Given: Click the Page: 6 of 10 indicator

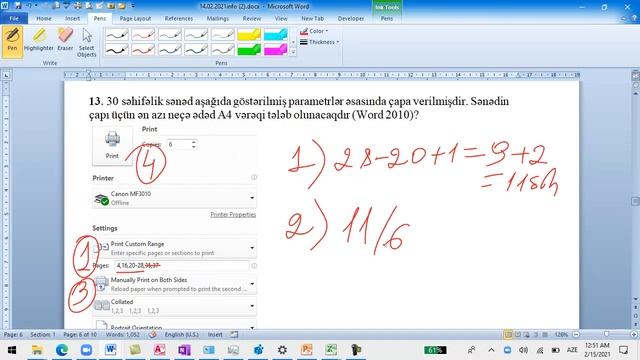Looking at the screenshot, I should pyautogui.click(x=80, y=335).
